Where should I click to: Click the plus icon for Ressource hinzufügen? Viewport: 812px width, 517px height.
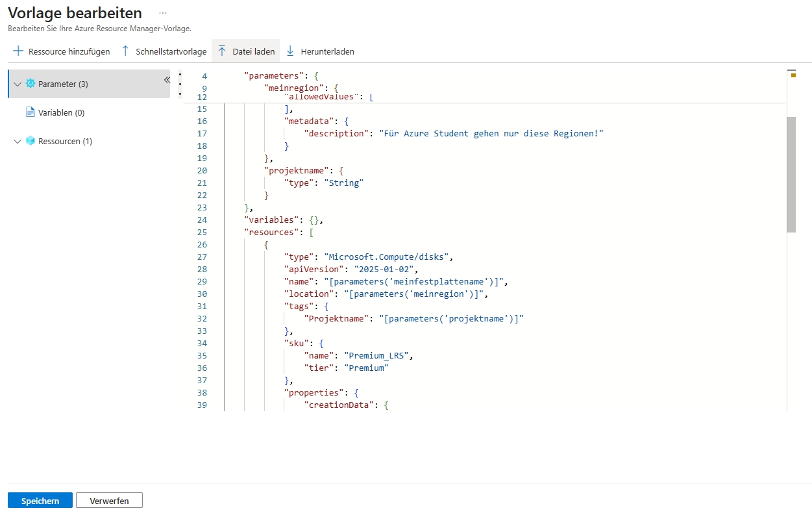coord(18,51)
